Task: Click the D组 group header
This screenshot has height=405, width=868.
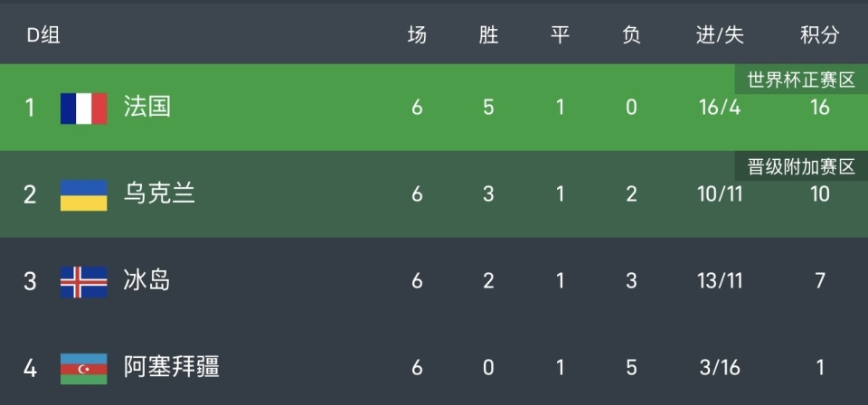Action: pos(42,35)
